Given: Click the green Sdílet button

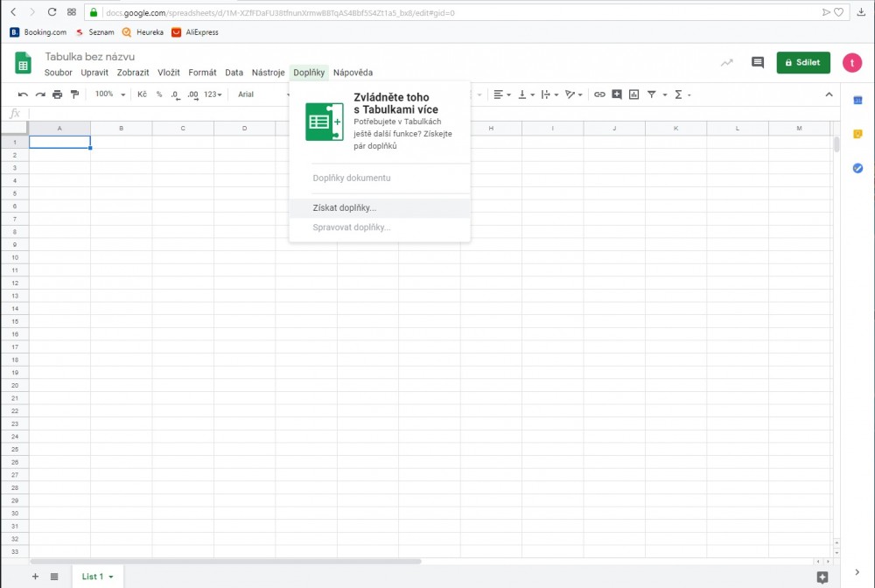Looking at the screenshot, I should tap(802, 63).
